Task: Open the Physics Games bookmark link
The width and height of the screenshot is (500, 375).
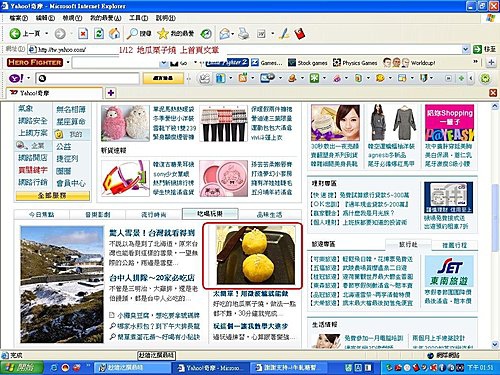Action: (355, 63)
